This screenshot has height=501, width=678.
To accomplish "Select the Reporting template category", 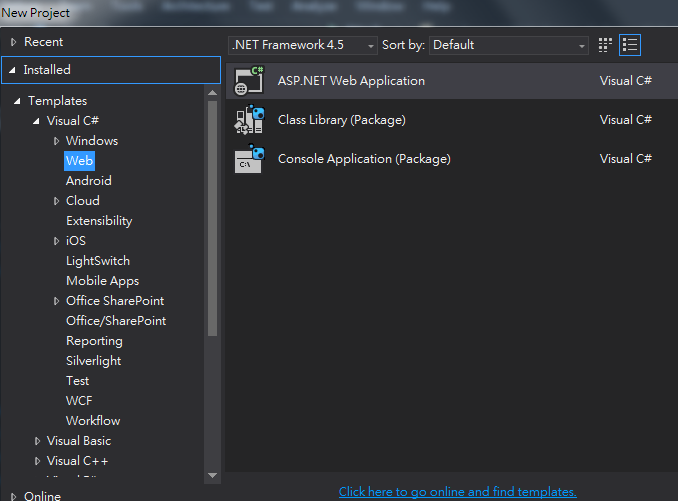I will 94,341.
